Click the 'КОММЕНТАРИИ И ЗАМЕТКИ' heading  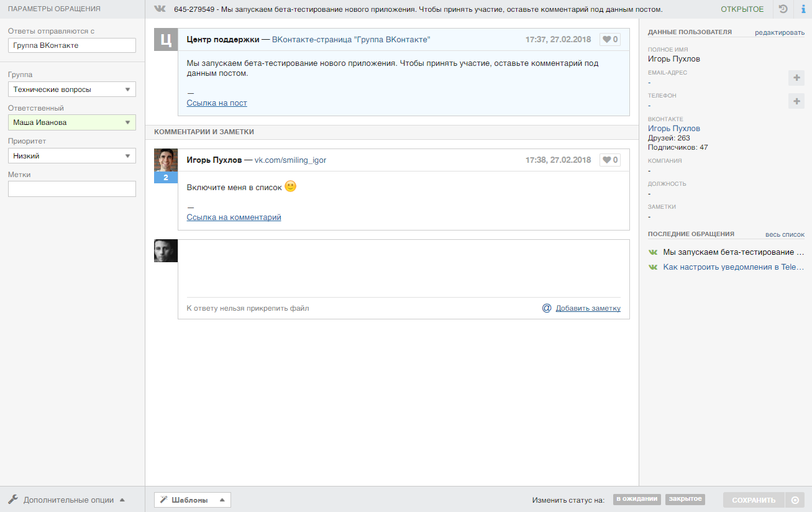coord(204,132)
